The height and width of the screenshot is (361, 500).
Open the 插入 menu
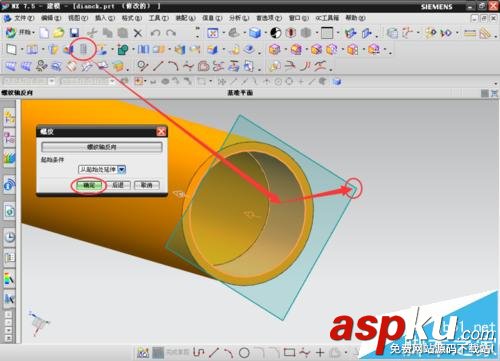[x=105, y=18]
